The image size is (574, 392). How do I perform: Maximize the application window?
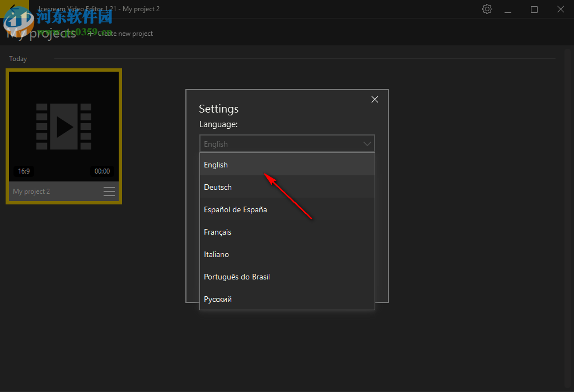pos(534,10)
